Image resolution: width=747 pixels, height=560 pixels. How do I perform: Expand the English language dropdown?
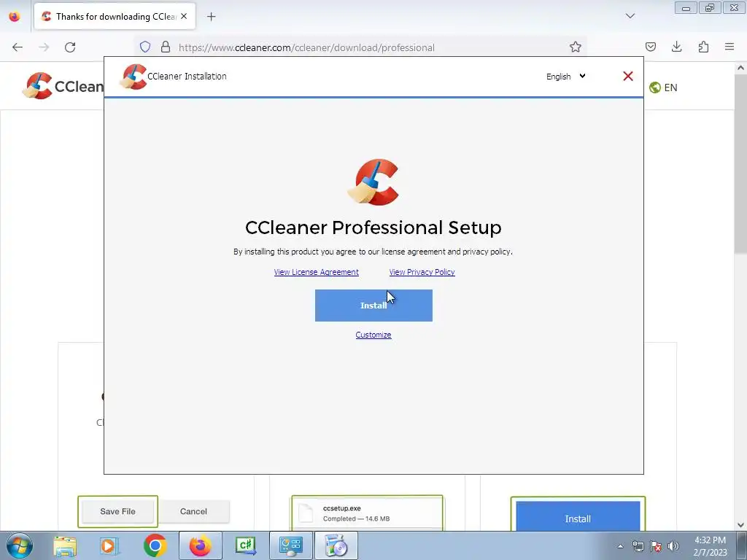565,76
